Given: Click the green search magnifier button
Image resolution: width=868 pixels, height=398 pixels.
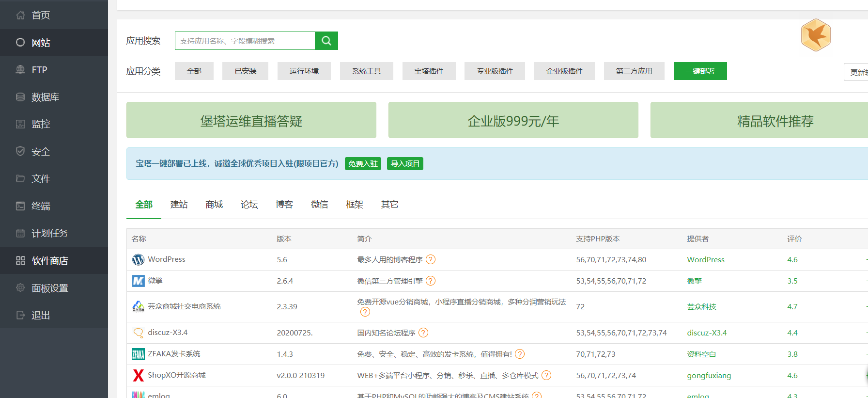Looking at the screenshot, I should 326,41.
